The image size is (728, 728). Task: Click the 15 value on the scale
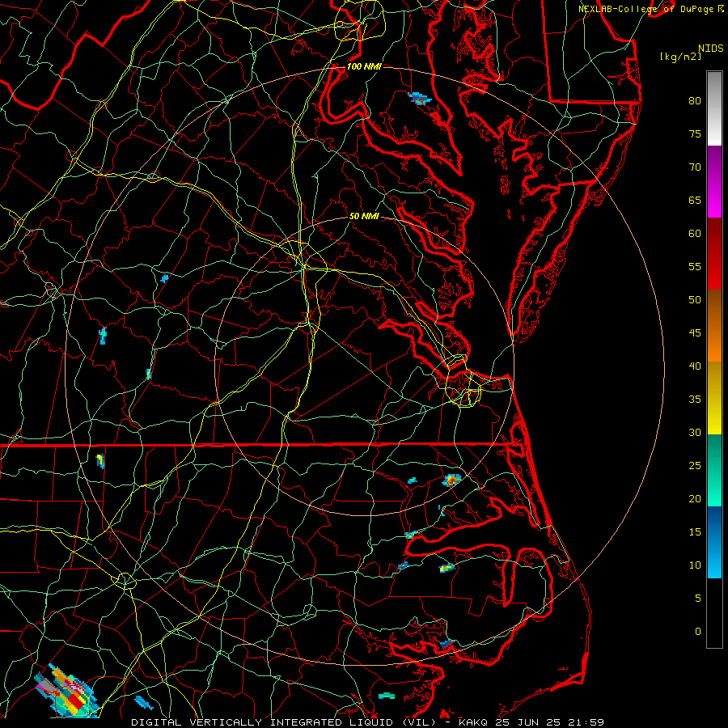(x=695, y=531)
